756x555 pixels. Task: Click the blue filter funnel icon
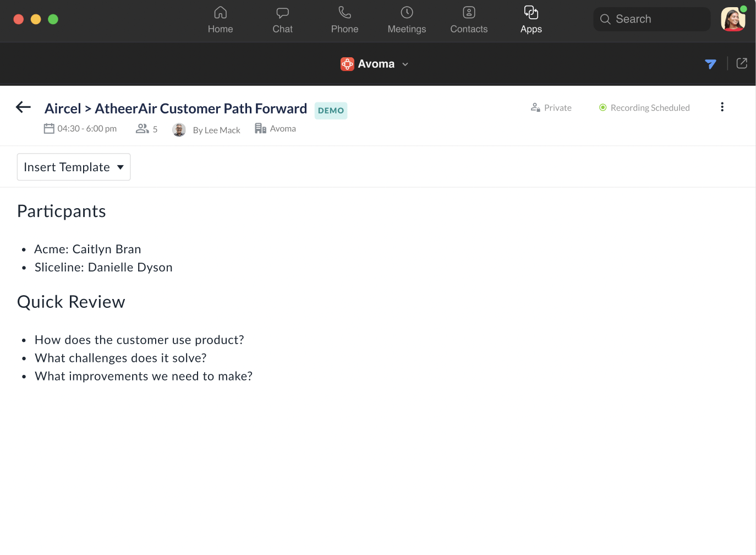click(x=710, y=64)
